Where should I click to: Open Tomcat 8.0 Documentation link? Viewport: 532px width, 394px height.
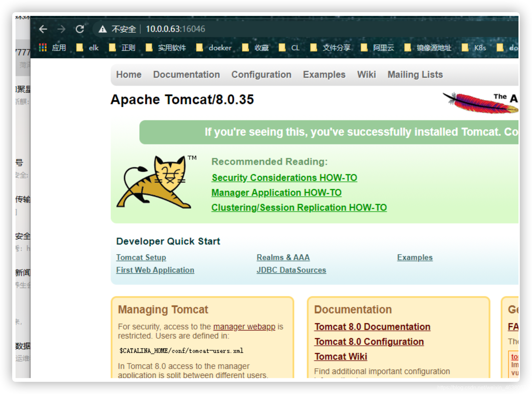pyautogui.click(x=372, y=327)
